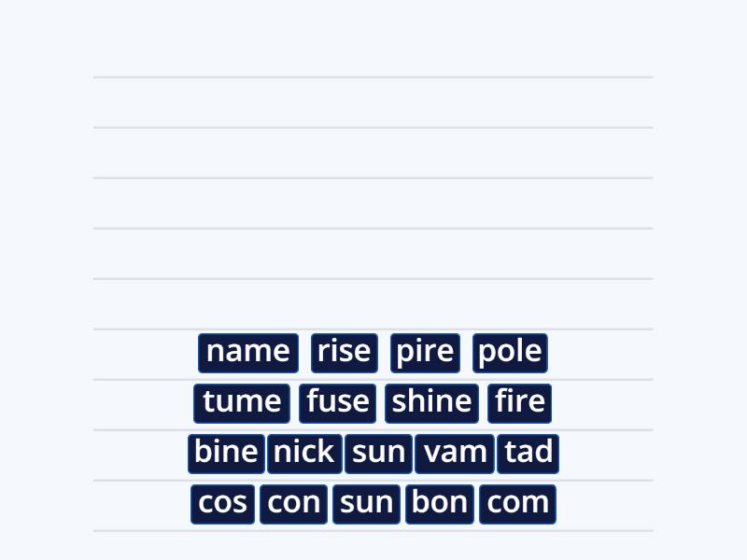Click the "tume" tile
This screenshot has width=747, height=560.
point(241,402)
